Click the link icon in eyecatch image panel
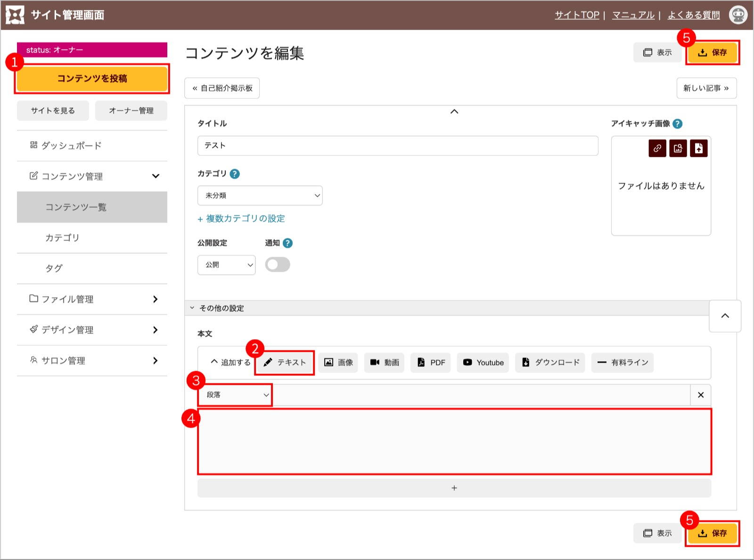 (657, 148)
